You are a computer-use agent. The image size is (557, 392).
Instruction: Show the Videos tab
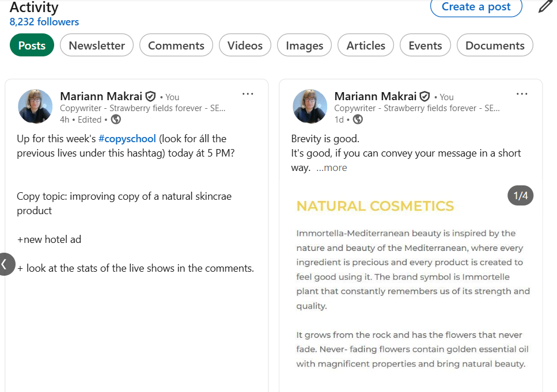245,45
